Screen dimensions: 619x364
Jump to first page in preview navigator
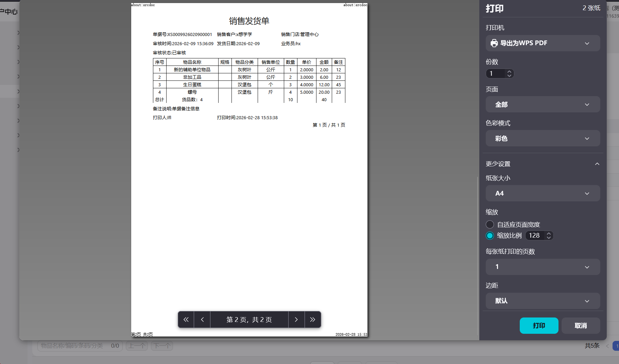tap(186, 320)
